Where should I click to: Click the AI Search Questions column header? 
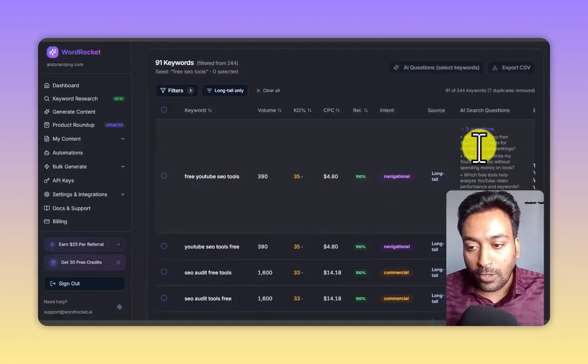485,110
